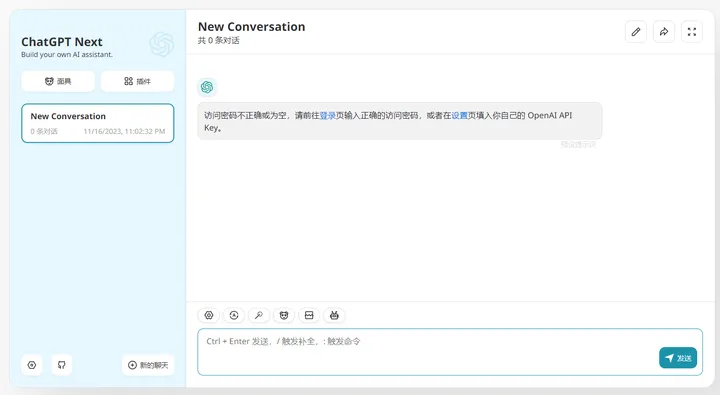This screenshot has width=720, height=395.
Task: Click the message input text box
Action: coord(427,351)
